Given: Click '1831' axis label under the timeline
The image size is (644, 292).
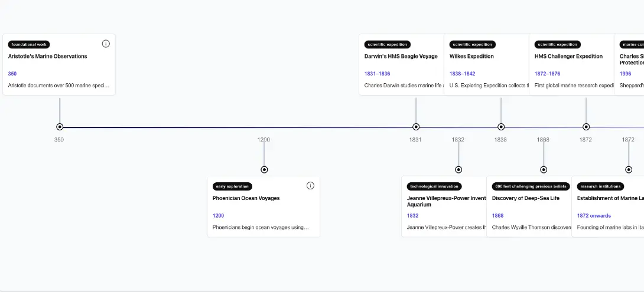Looking at the screenshot, I should click(415, 139).
